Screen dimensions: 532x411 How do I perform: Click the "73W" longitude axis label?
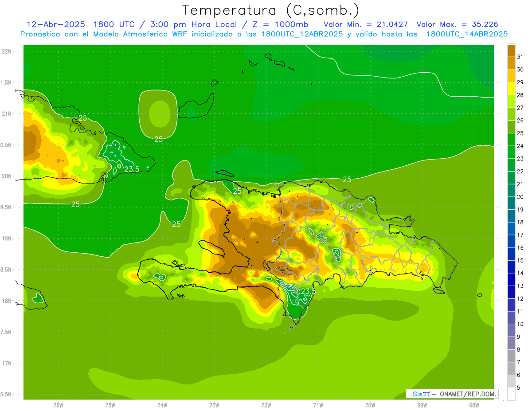[214, 405]
